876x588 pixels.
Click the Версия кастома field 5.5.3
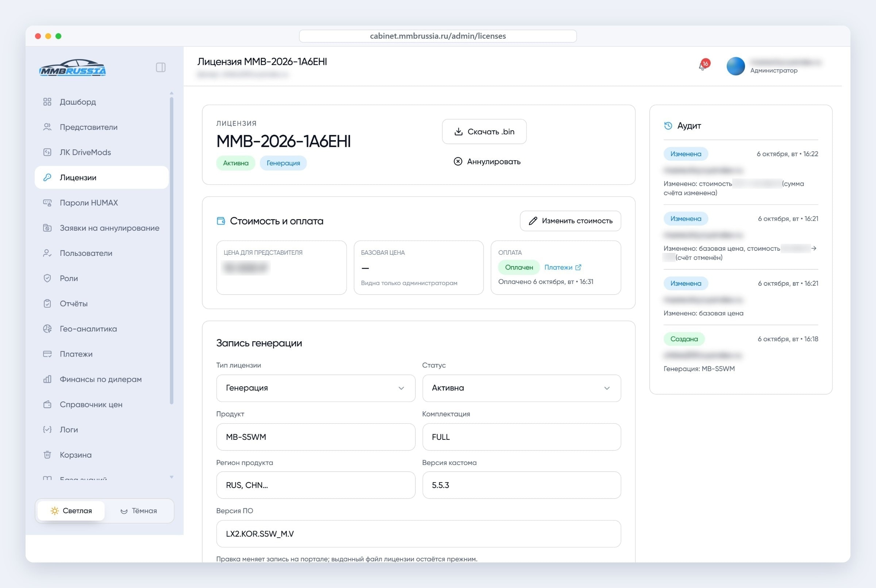(x=521, y=485)
